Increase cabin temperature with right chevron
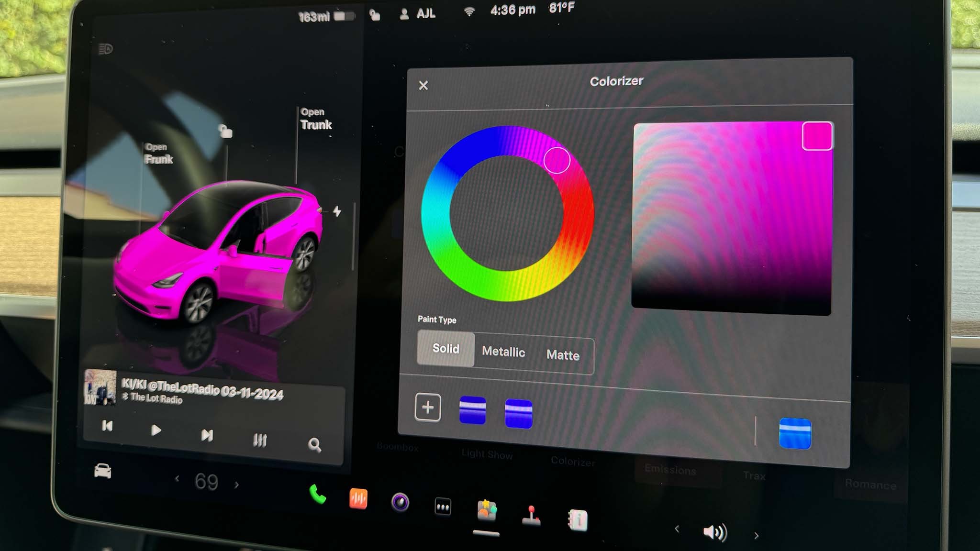The image size is (980, 551). pyautogui.click(x=236, y=485)
